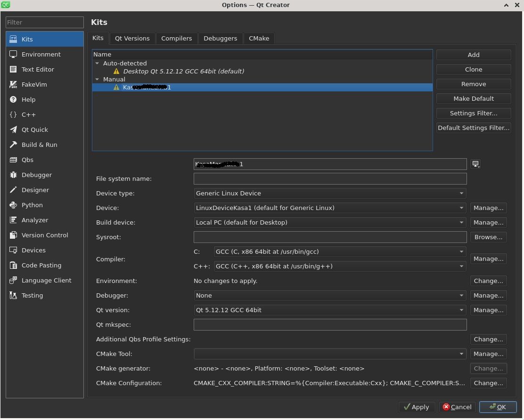Switch to the Debuggers tab

[220, 39]
